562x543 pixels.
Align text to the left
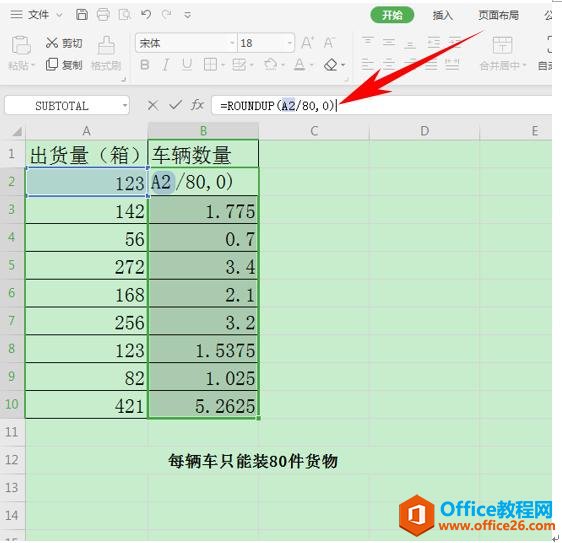(367, 65)
